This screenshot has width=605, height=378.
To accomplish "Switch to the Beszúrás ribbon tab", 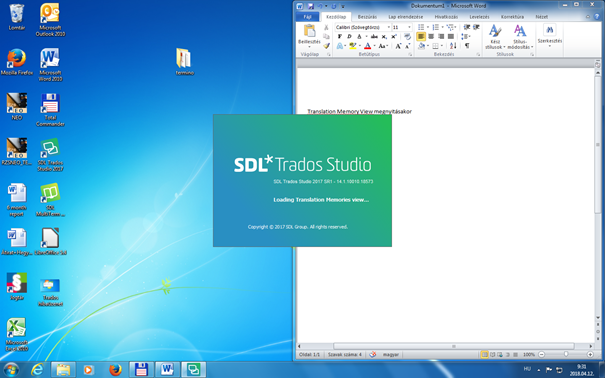I will tap(367, 17).
